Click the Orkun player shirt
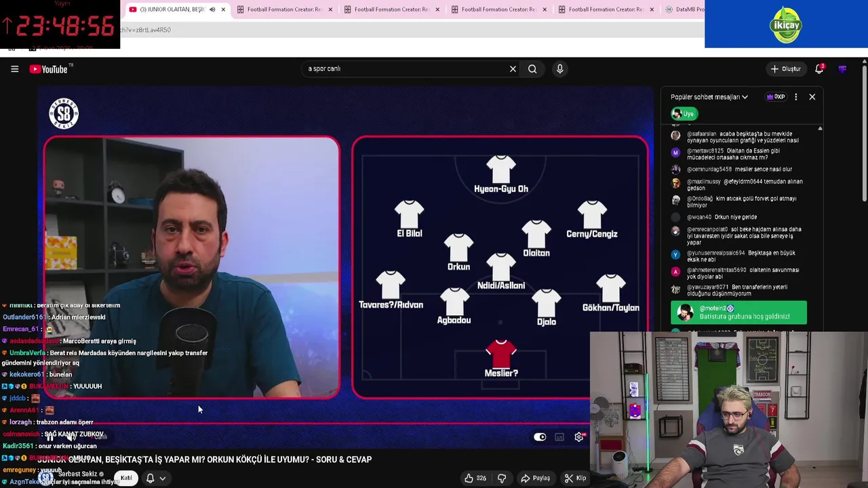 tap(458, 247)
